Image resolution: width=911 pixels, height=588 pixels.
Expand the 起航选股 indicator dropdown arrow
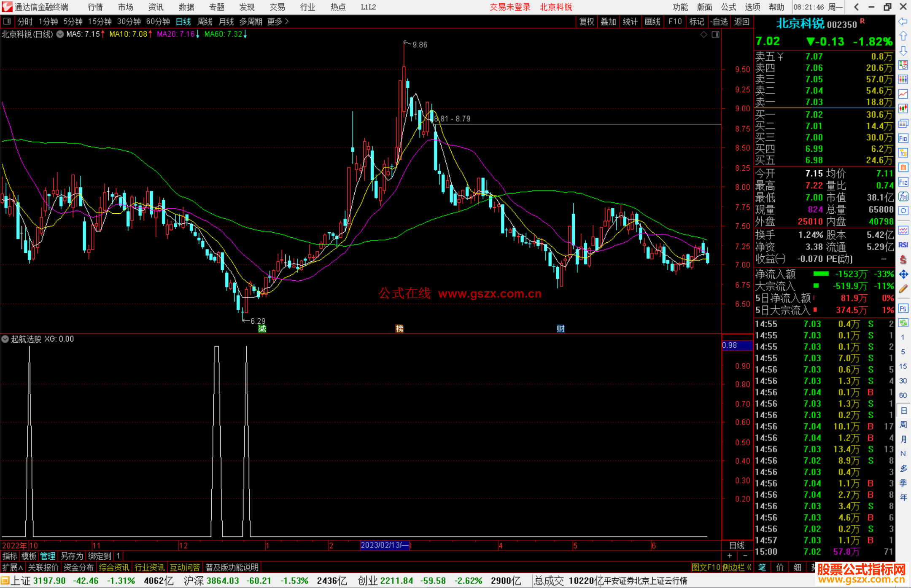coord(5,339)
